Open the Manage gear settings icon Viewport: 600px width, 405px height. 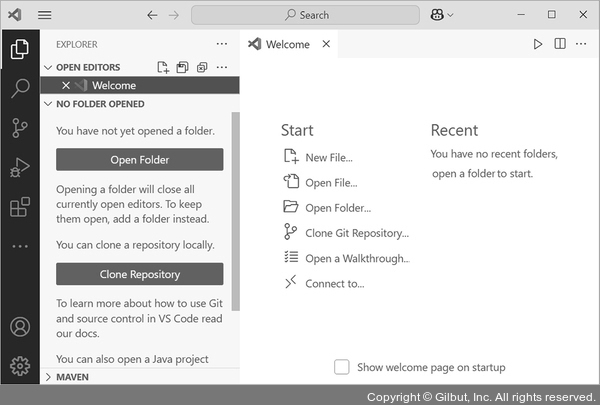(x=19, y=366)
